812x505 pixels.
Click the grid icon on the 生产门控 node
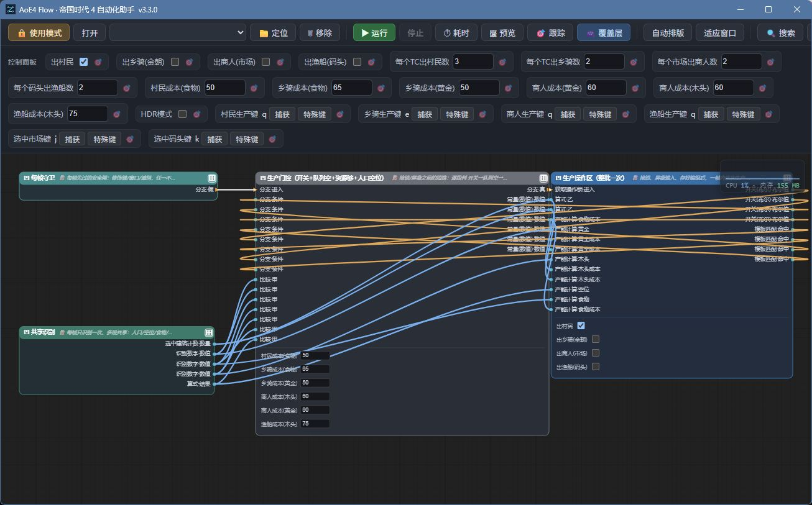click(x=543, y=178)
